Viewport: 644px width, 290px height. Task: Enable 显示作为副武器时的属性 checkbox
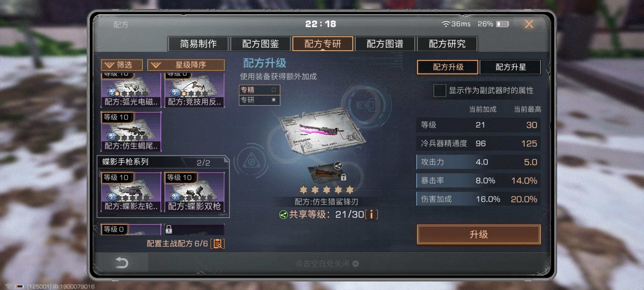pyautogui.click(x=439, y=90)
